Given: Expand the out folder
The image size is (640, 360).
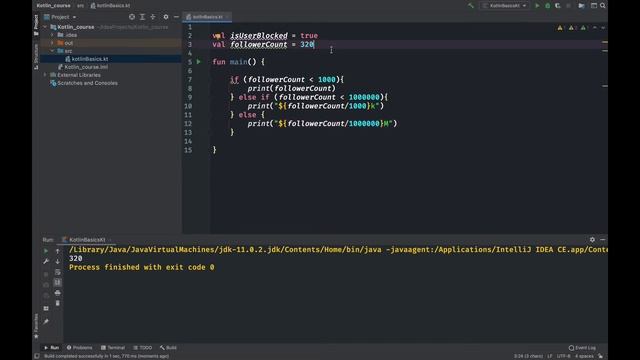Looking at the screenshot, I should click(52, 43).
